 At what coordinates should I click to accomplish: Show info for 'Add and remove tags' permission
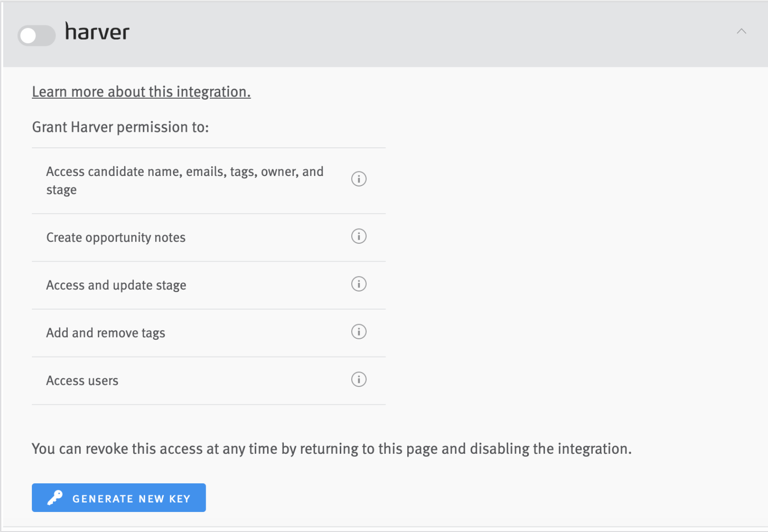[359, 331]
